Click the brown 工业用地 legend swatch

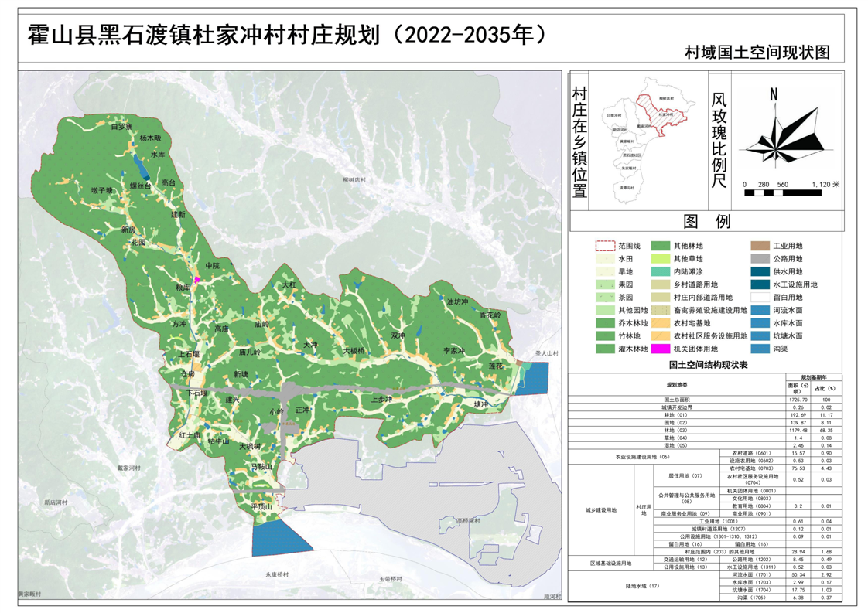click(760, 247)
